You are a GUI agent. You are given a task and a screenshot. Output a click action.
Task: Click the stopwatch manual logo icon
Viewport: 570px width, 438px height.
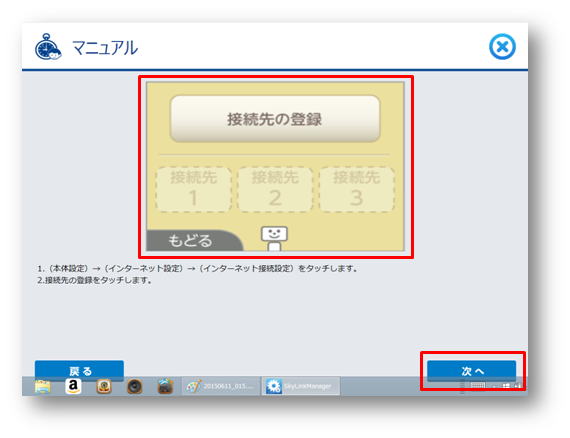pos(48,47)
